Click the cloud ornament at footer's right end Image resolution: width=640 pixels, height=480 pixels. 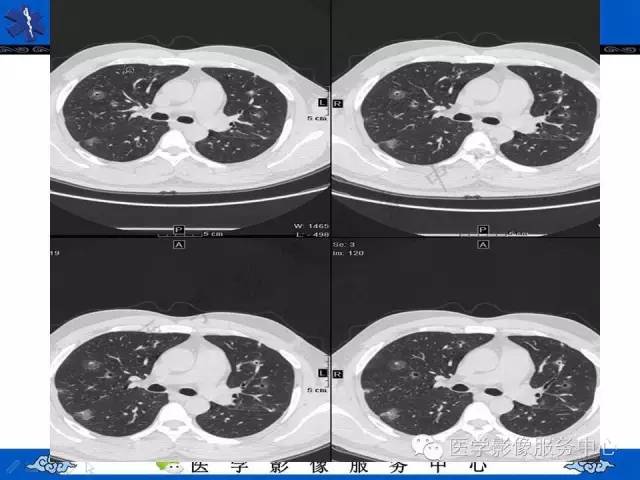pyautogui.click(x=589, y=464)
